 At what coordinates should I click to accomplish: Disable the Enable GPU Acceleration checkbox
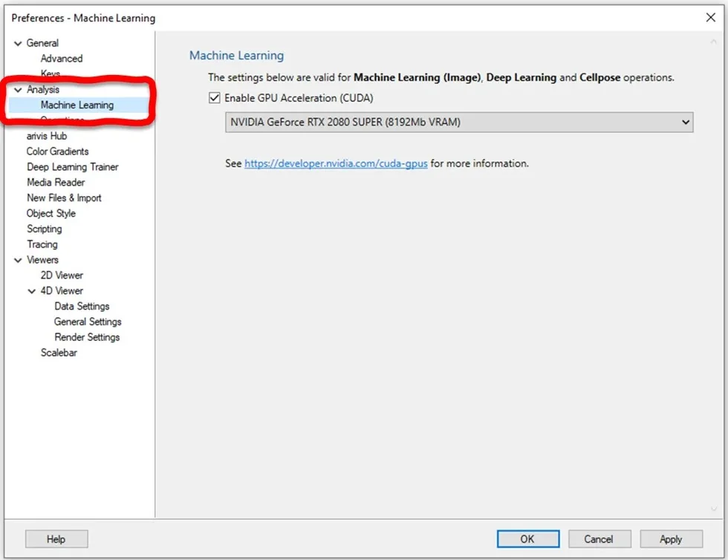pos(215,97)
